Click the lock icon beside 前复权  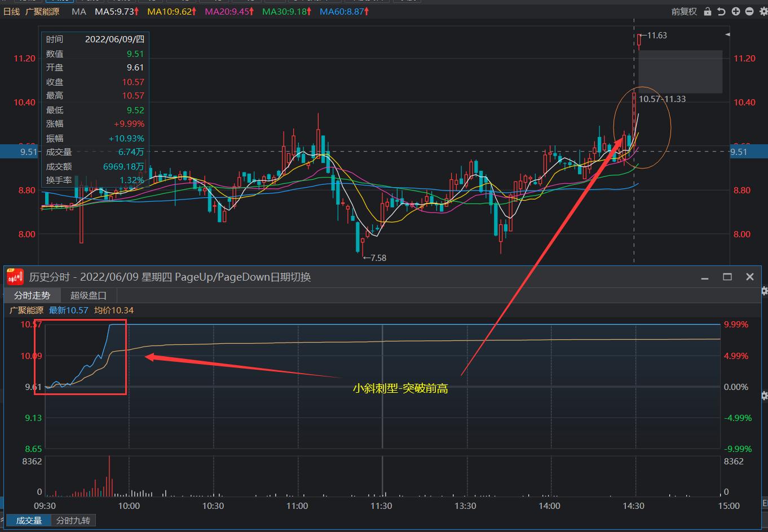click(707, 11)
